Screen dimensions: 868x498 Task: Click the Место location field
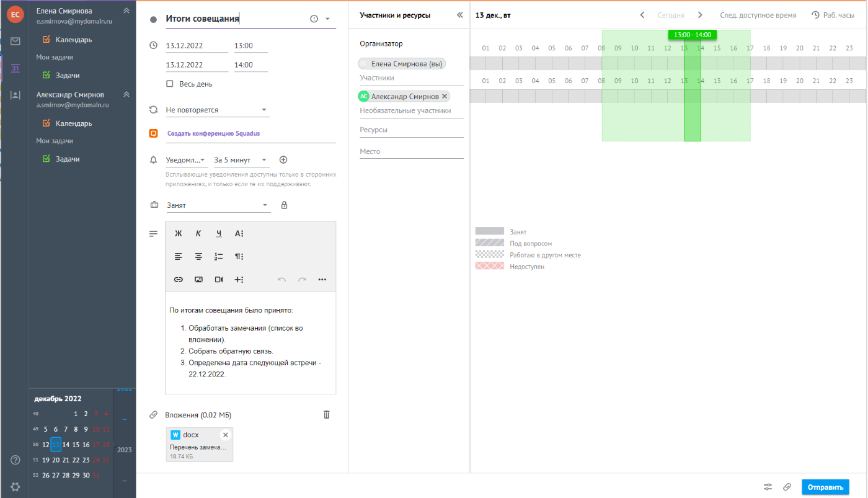click(412, 151)
